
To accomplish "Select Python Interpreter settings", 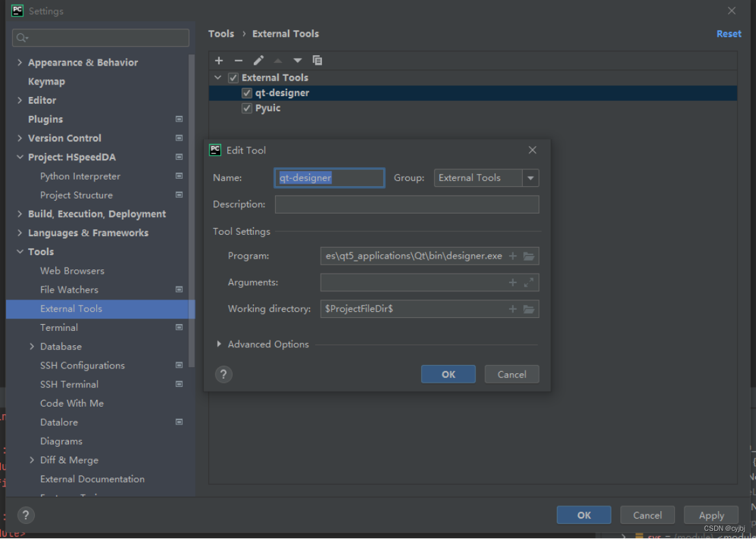I will click(x=80, y=176).
